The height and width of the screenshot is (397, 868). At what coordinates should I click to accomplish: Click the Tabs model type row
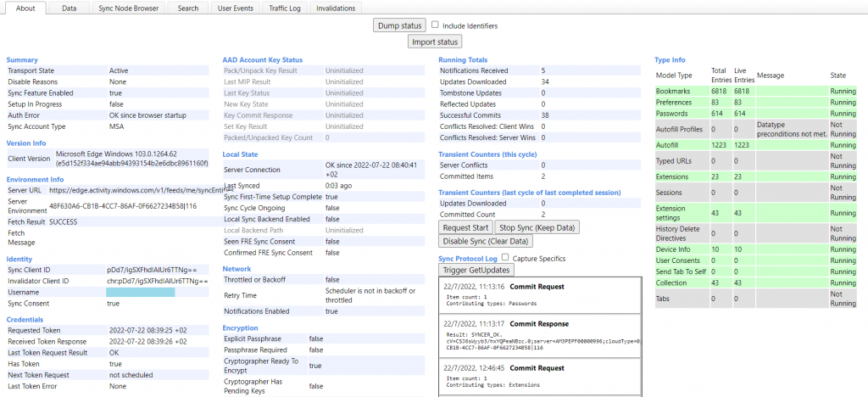[755, 299]
